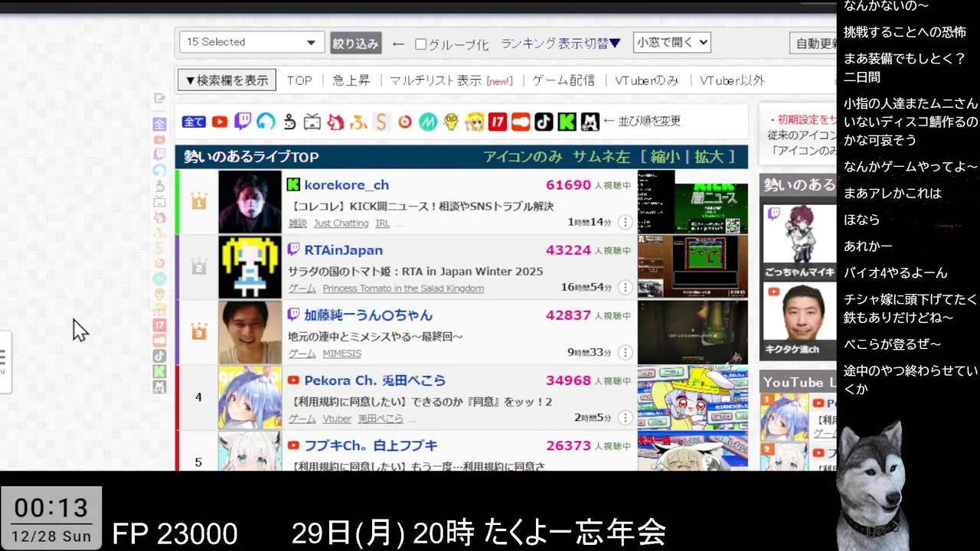Switch to the TOP tab
Image resolution: width=980 pixels, height=551 pixels.
click(x=299, y=80)
